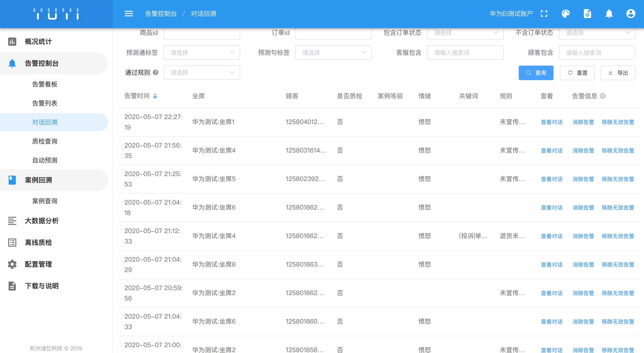
Task: Open the 预测通标签 dropdown
Action: [x=201, y=52]
